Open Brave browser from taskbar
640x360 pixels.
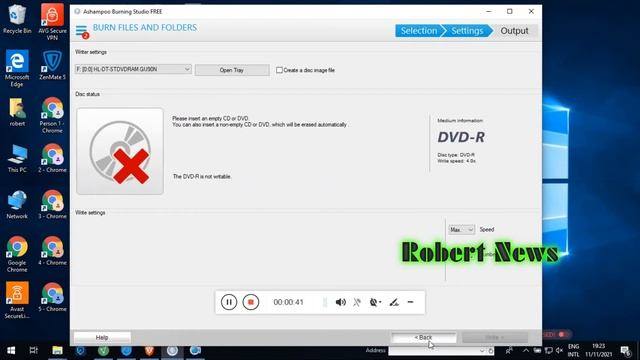click(x=149, y=351)
